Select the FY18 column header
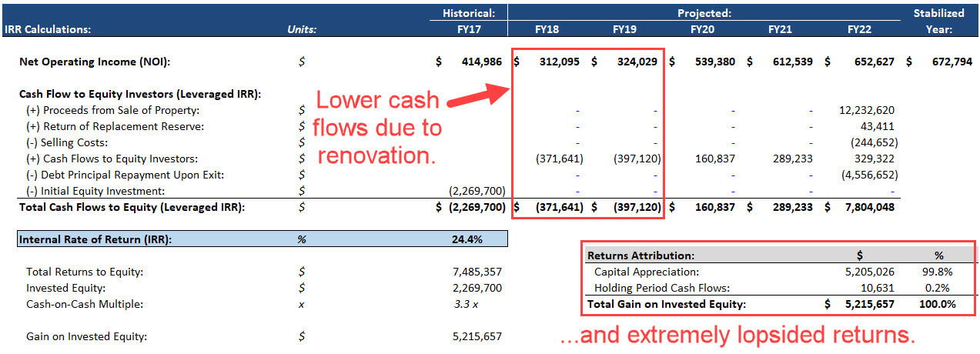The image size is (980, 354). [548, 30]
